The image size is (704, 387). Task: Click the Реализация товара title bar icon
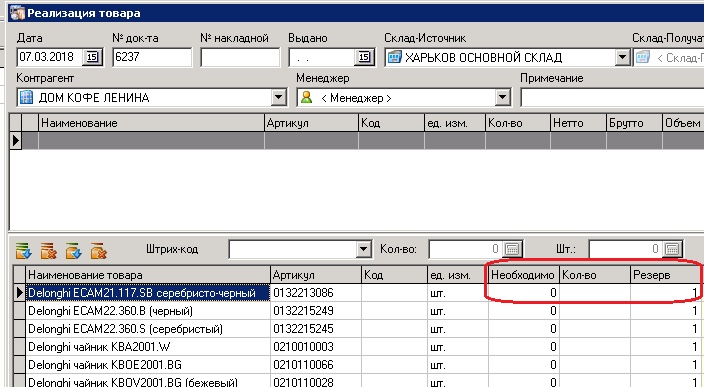coord(17,13)
